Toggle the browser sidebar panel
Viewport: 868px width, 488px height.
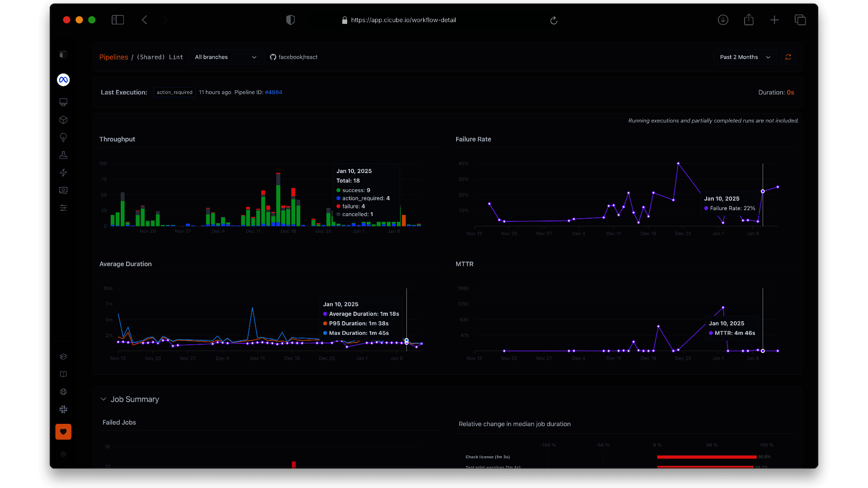point(118,20)
